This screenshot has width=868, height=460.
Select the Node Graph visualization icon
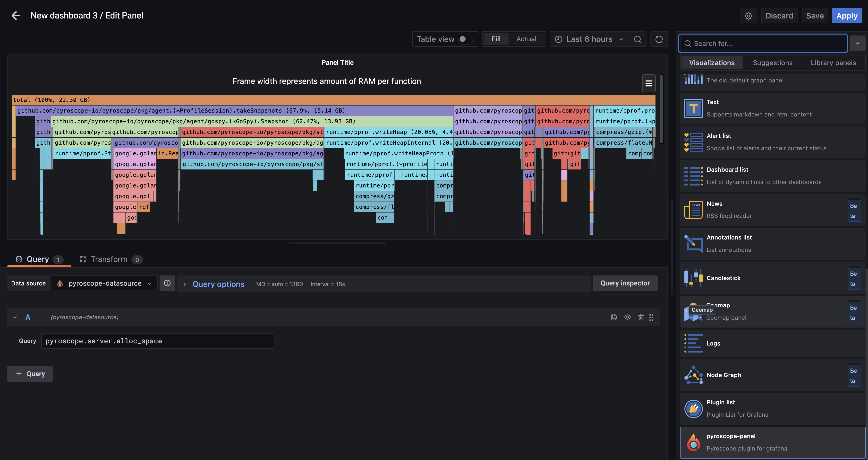click(693, 375)
